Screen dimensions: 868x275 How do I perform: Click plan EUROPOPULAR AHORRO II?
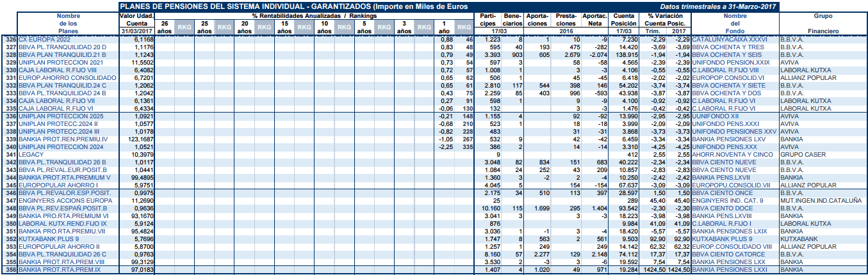(x=58, y=246)
